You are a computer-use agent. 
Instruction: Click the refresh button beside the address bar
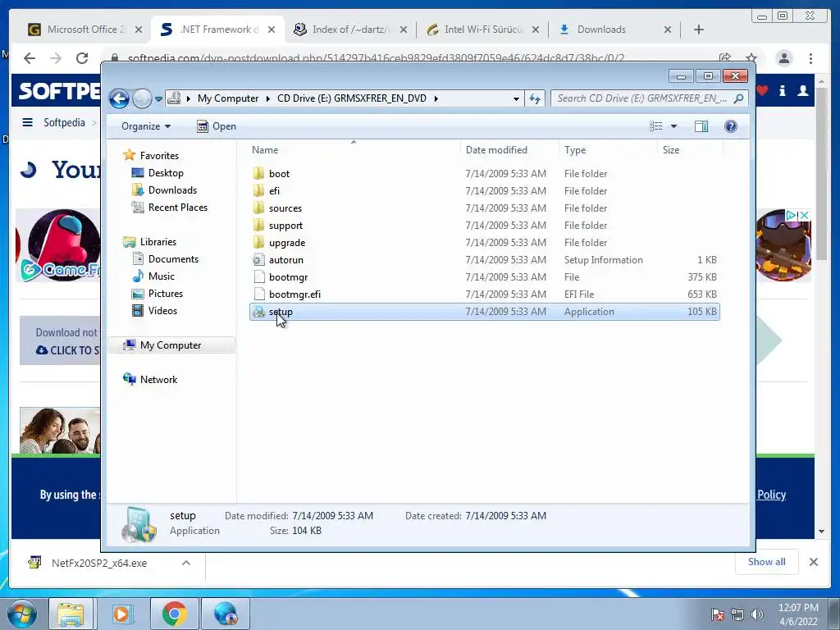[535, 98]
